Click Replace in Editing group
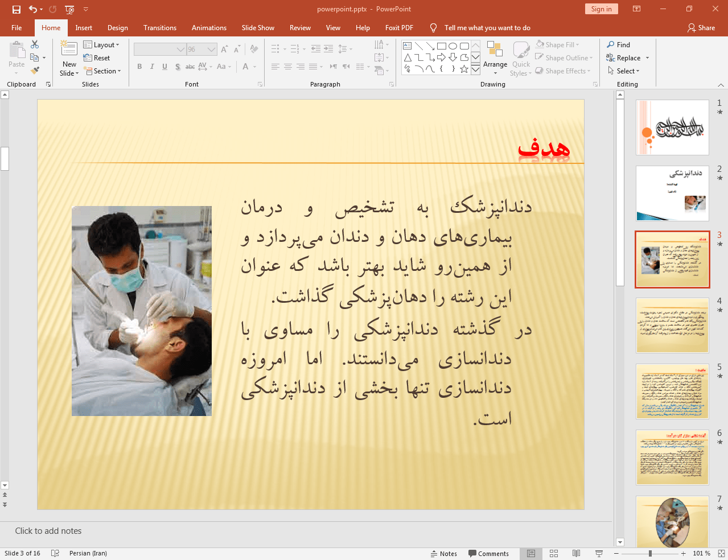Screen dimensions: 728x560 (x=627, y=57)
